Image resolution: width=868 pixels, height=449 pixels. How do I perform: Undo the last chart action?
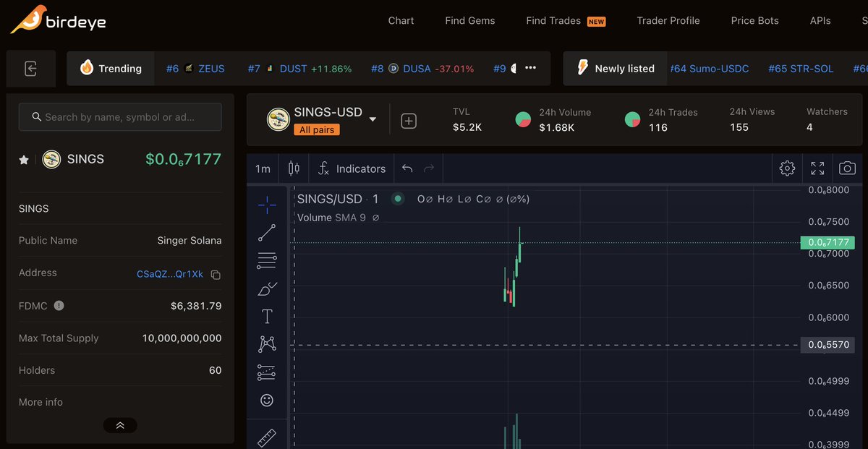tap(407, 168)
